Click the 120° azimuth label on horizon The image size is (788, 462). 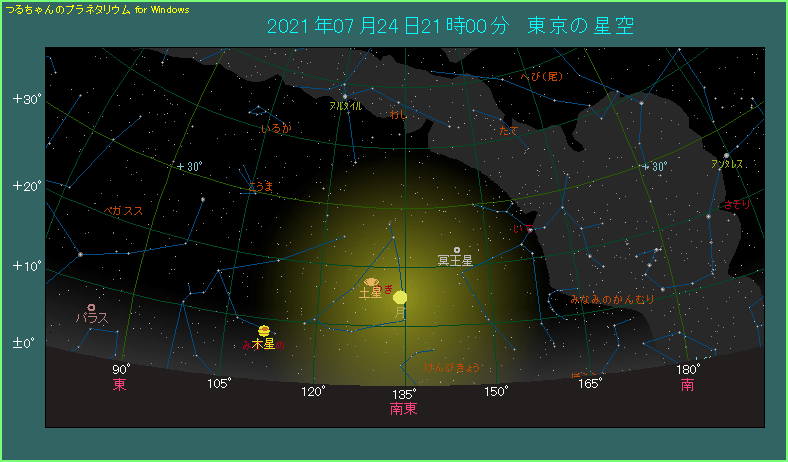(313, 391)
